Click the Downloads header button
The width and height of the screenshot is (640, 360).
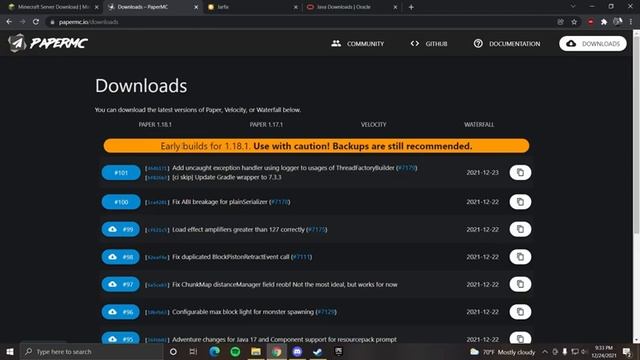coord(593,44)
